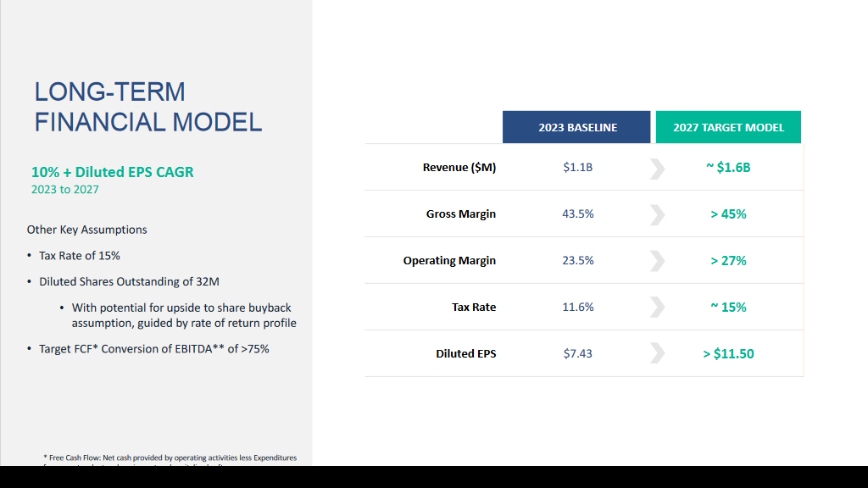Image resolution: width=868 pixels, height=488 pixels.
Task: Click the arrow chevron in the Gross Margin row
Action: coord(657,214)
